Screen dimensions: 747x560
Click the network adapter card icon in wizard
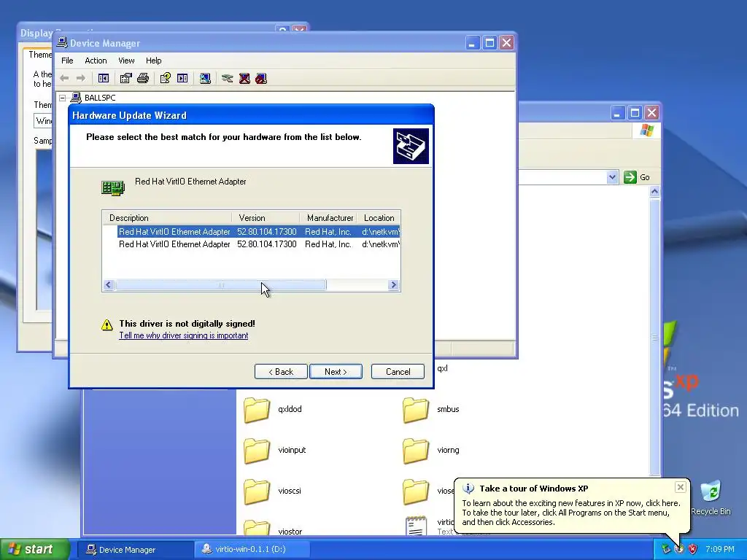[113, 187]
